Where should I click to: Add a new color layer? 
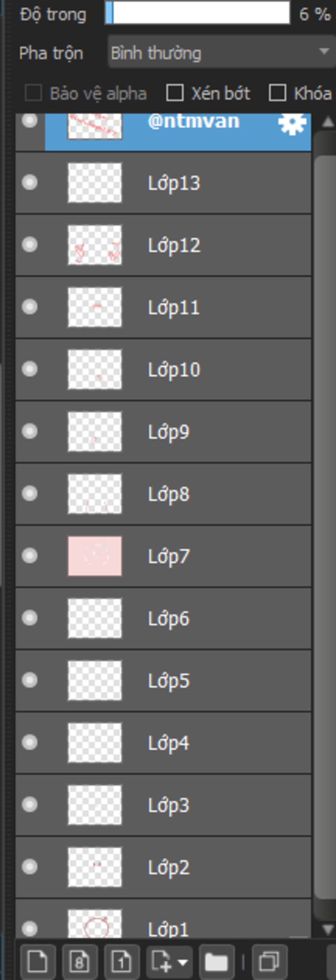point(37,961)
